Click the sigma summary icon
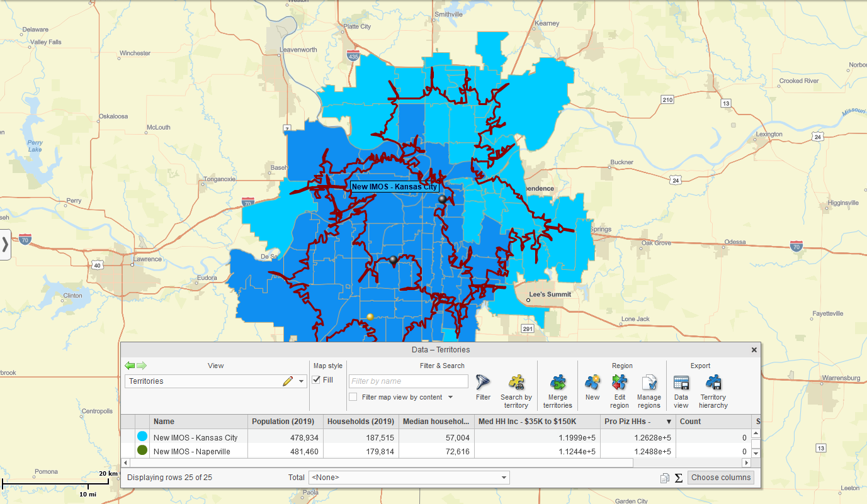 tap(677, 478)
